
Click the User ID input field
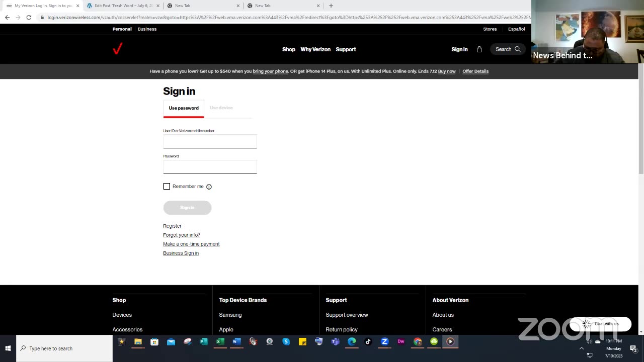[210, 141]
